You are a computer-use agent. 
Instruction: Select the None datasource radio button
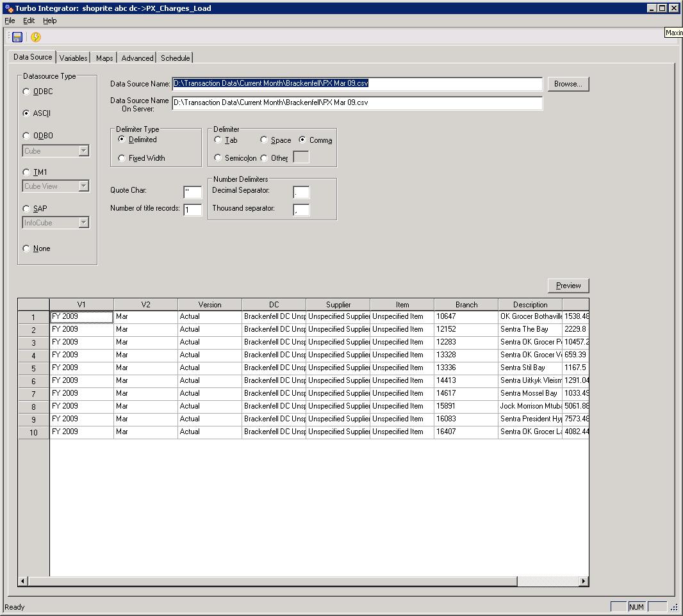[x=26, y=248]
